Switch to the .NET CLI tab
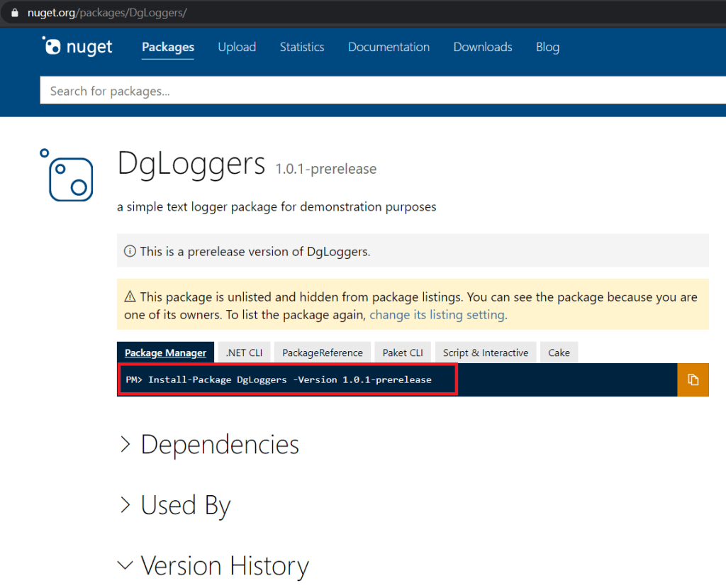726x588 pixels. click(x=244, y=353)
